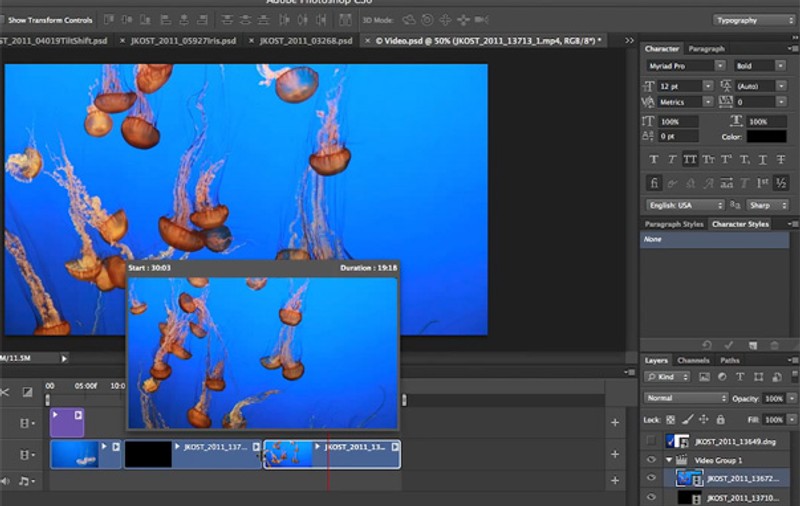Apply the Superscript text style

727,160
